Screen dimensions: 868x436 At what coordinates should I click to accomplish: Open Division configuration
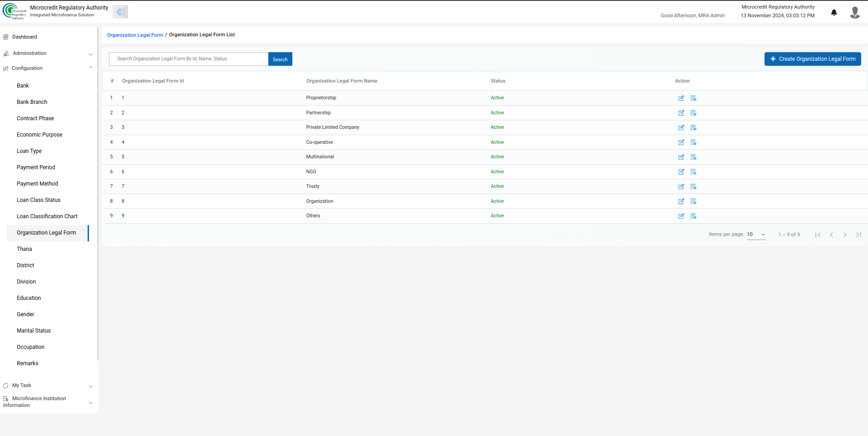tap(26, 282)
